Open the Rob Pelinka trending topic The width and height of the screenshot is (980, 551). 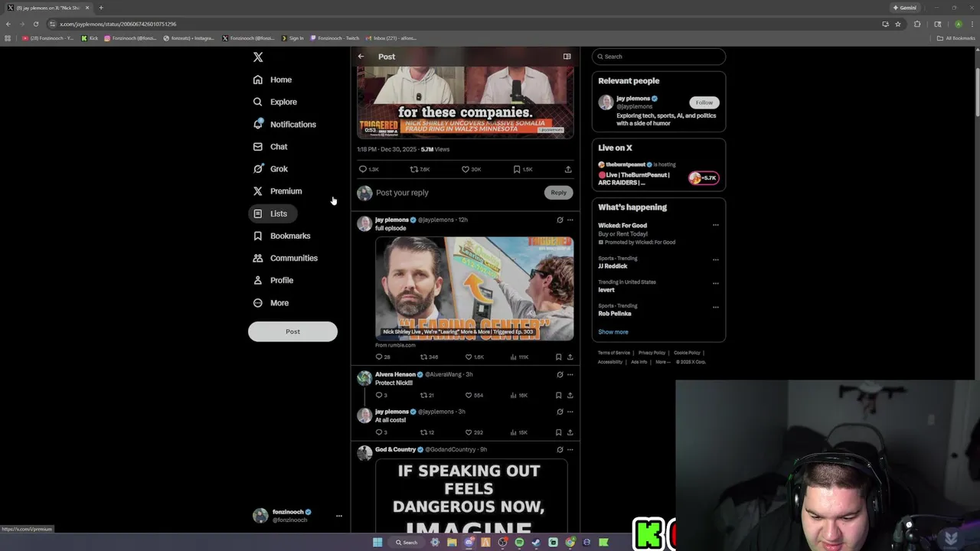pyautogui.click(x=615, y=314)
